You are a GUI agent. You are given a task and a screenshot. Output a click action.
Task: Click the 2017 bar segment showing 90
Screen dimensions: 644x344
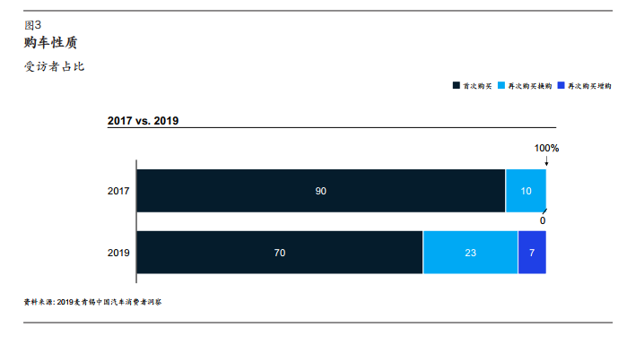(321, 191)
